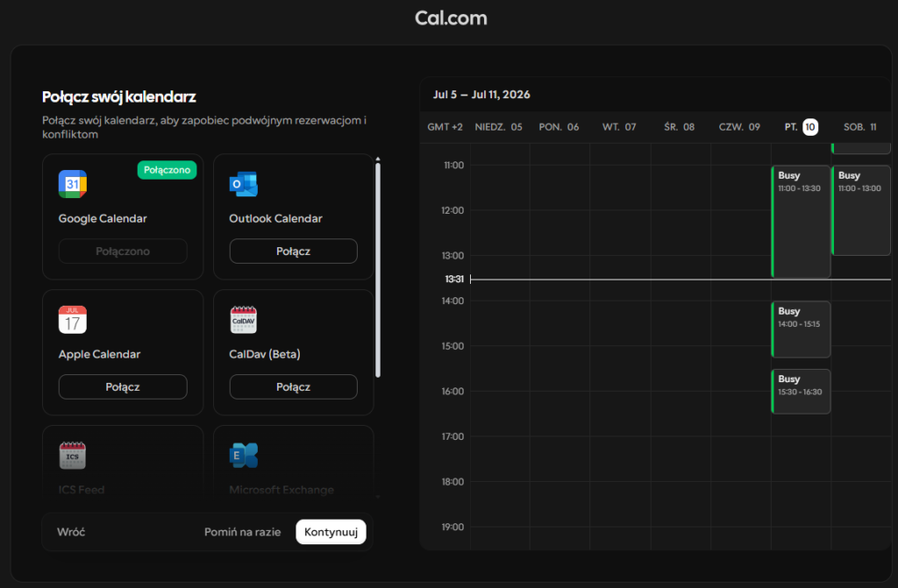Screen dimensions: 898x588
Task: Click the CalDav calendar icon
Action: tap(244, 320)
